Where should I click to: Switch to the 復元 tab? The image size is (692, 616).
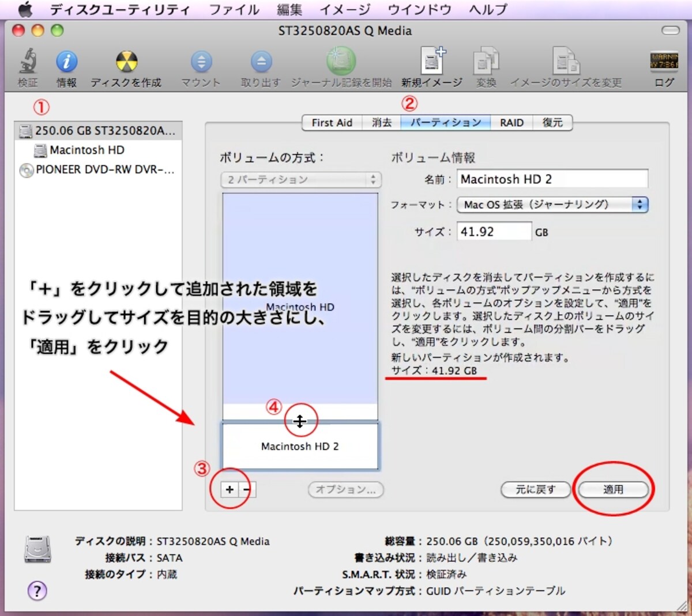(x=552, y=123)
